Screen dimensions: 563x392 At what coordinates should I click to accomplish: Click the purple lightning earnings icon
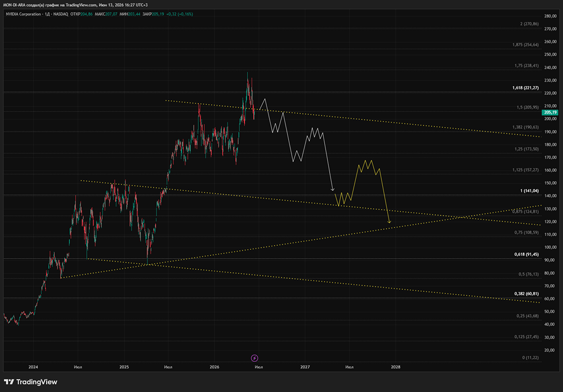(x=254, y=358)
